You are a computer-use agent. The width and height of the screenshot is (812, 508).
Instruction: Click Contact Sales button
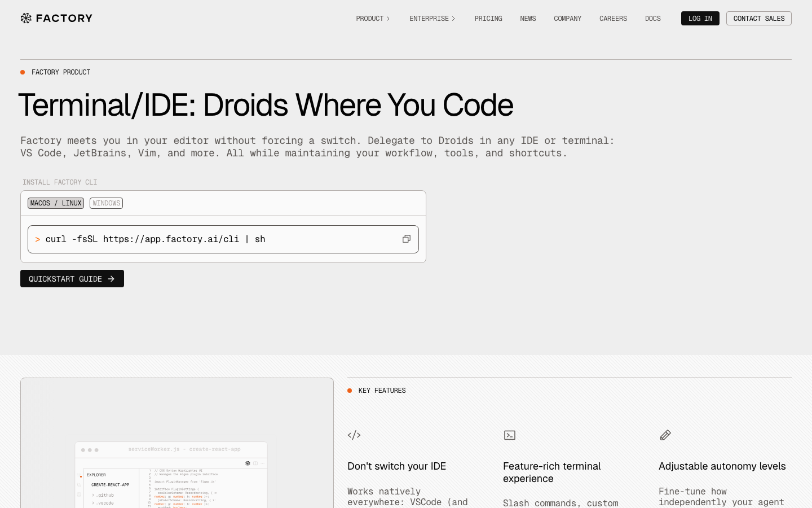(x=759, y=19)
